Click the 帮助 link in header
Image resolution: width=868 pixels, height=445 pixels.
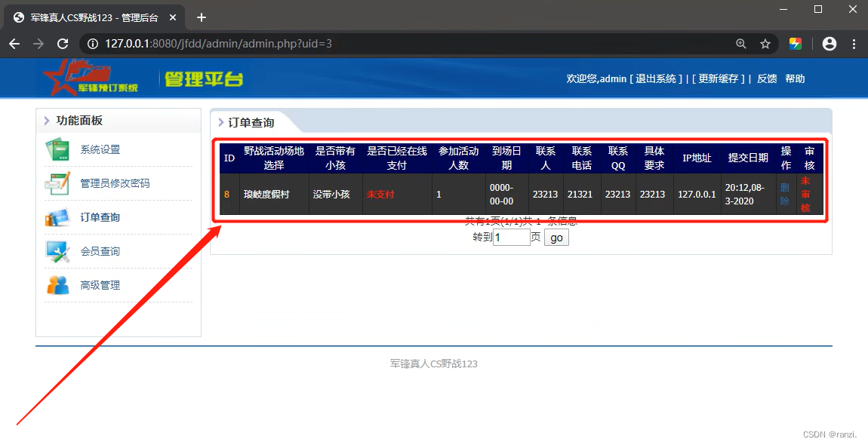795,78
